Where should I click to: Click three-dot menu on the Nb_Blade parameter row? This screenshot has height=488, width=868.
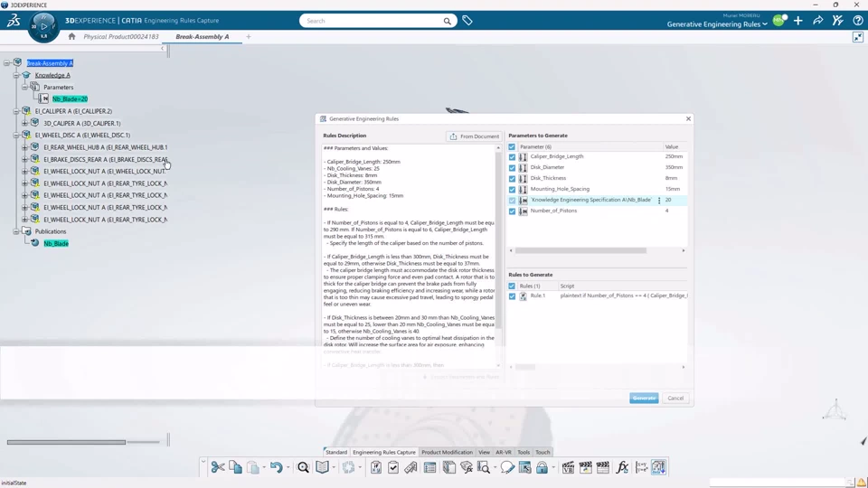point(659,201)
